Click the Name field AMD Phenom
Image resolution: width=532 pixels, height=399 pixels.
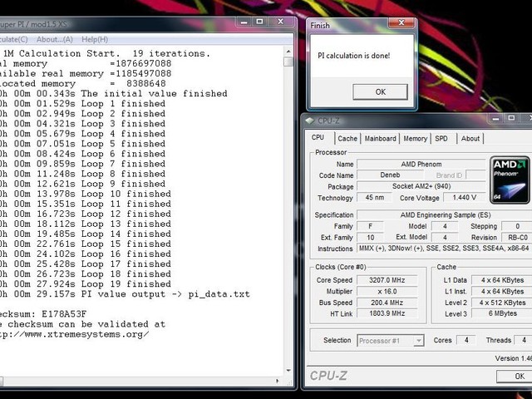tap(421, 165)
